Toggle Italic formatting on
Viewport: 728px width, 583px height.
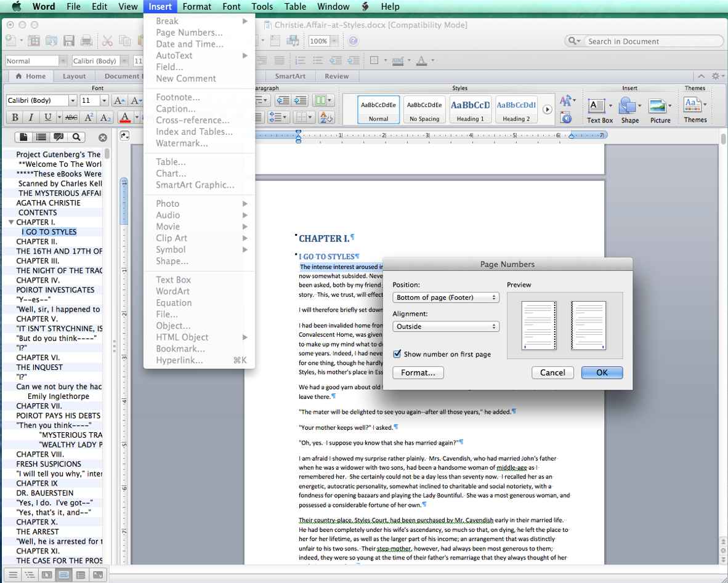31,118
